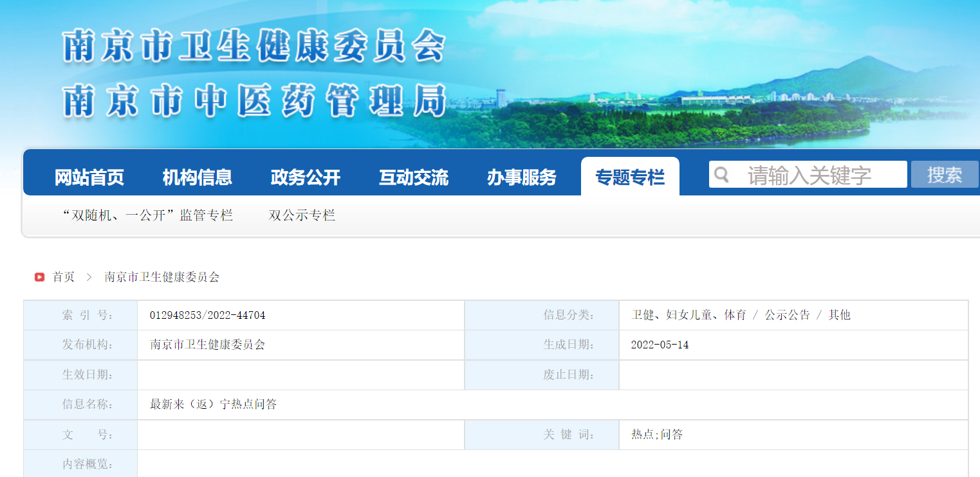980x477 pixels.
Task: Click the title 最新来（返）宁热点问答
Action: [x=213, y=404]
